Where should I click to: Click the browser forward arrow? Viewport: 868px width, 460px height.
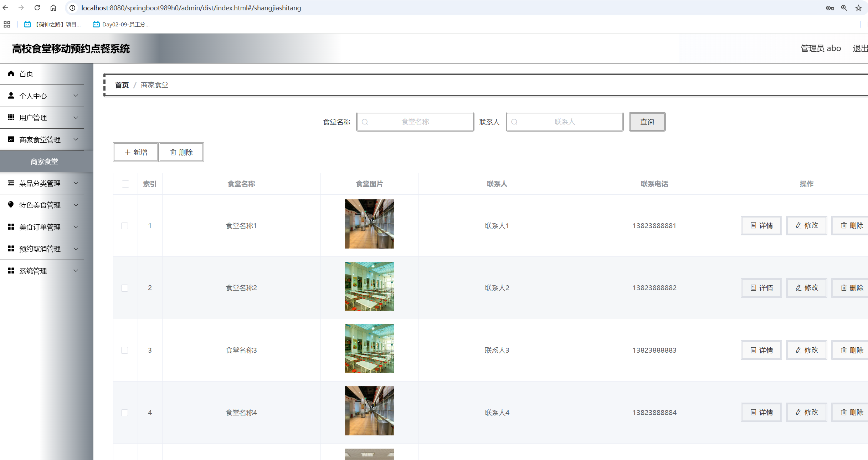[x=21, y=8]
